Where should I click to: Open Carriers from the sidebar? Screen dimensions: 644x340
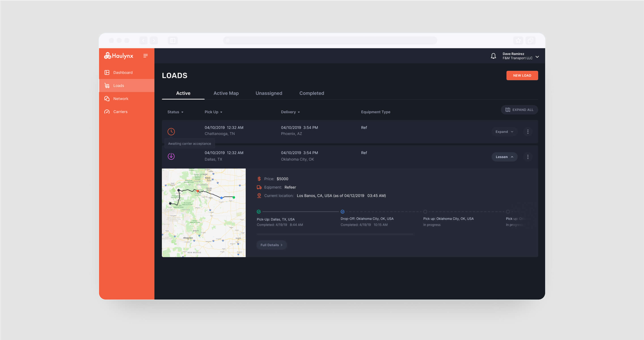pyautogui.click(x=120, y=112)
